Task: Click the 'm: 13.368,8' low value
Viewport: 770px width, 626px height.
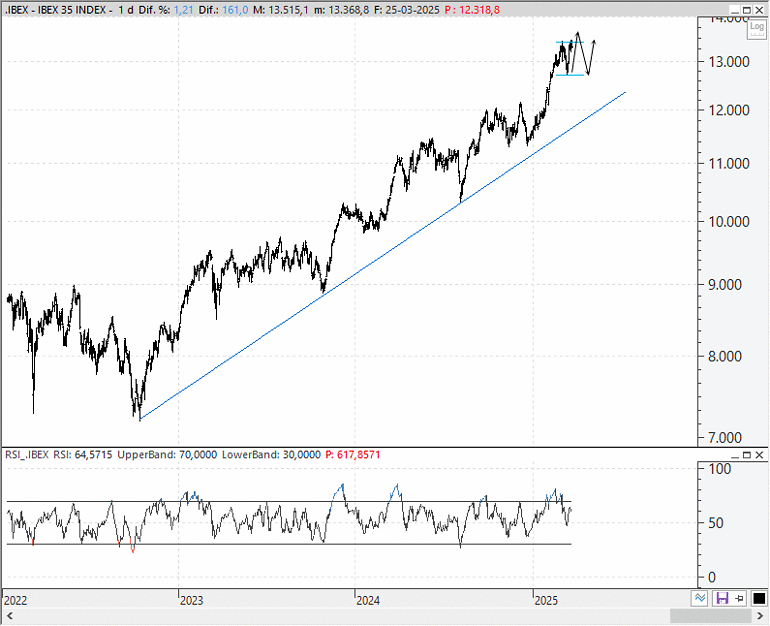Action: 342,10
